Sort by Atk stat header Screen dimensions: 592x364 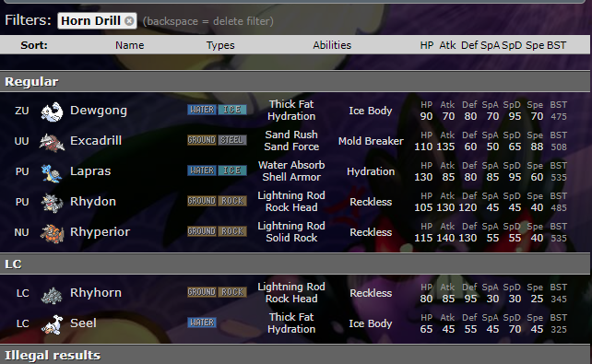point(447,45)
